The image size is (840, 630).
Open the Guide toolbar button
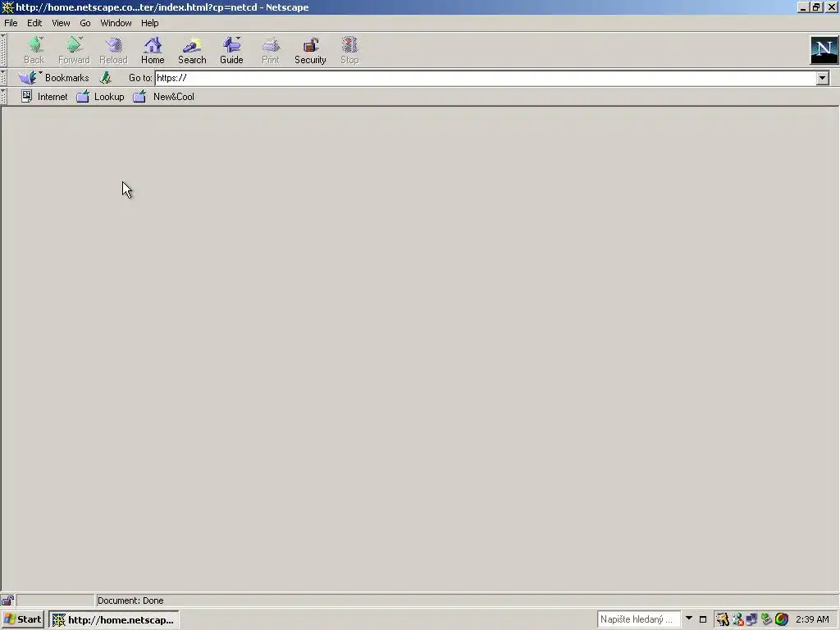tap(231, 51)
